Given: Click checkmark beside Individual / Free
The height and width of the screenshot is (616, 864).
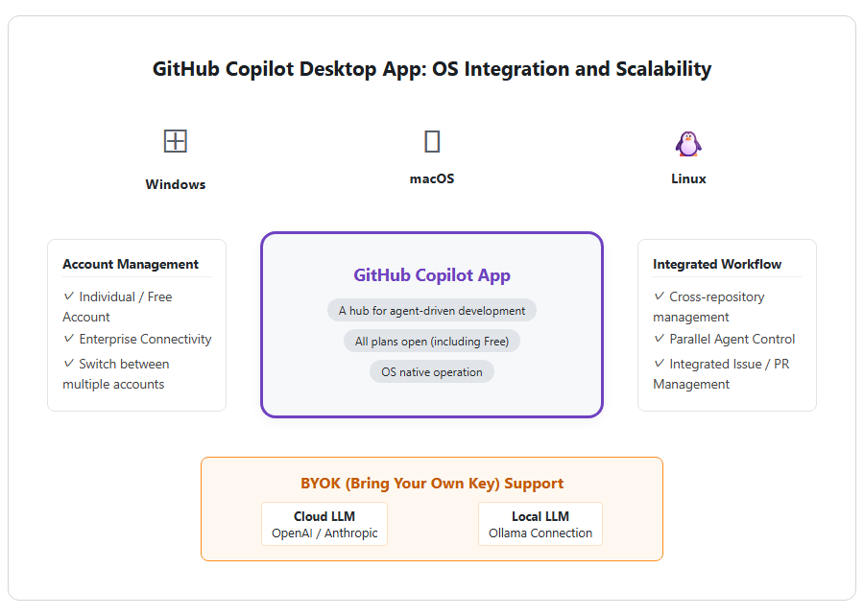Looking at the screenshot, I should pos(69,296).
